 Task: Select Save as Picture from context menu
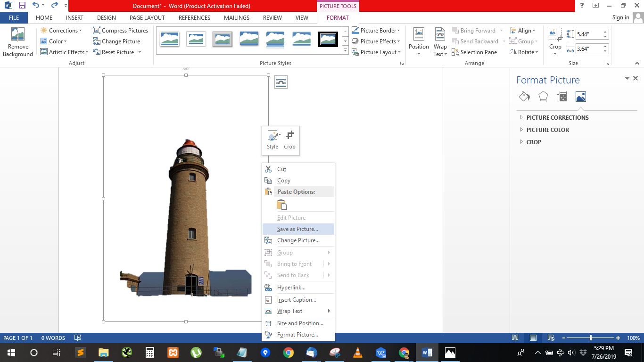click(298, 229)
